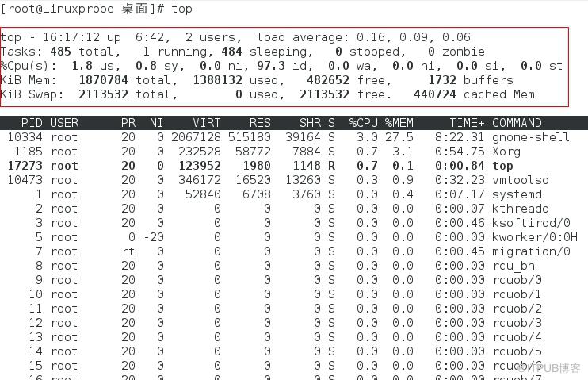Select the systemd process name
588x380 pixels.
pos(517,194)
